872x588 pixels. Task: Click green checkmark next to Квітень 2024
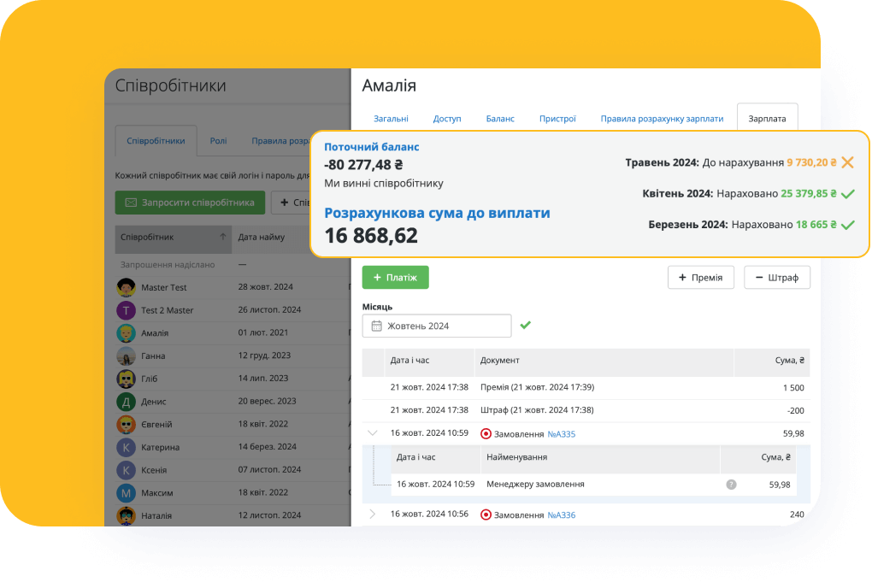coord(847,194)
